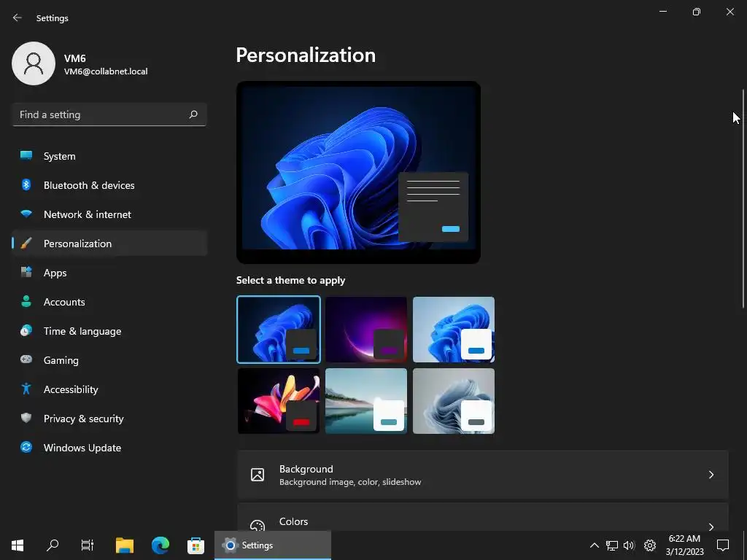Open Task View on the taskbar

(88, 545)
